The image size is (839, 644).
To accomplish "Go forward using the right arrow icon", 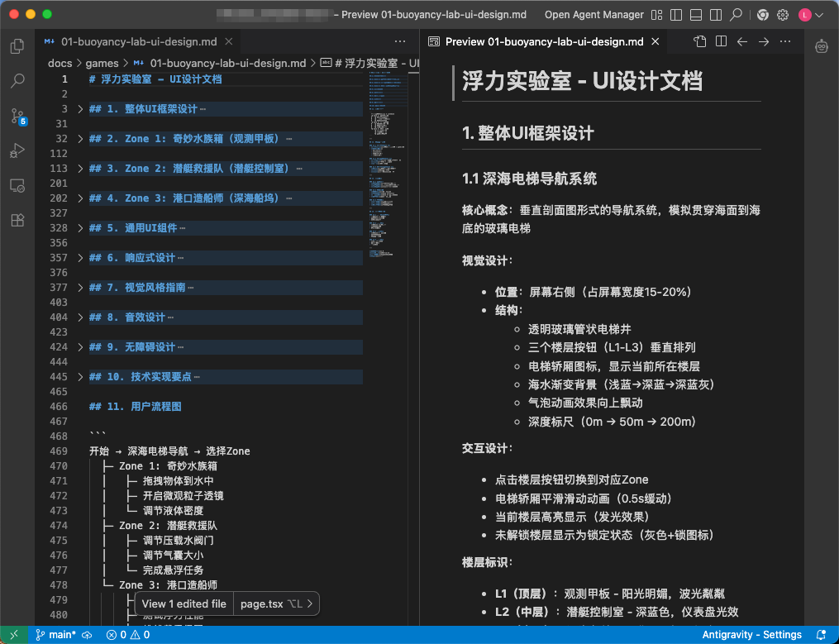I will [764, 41].
